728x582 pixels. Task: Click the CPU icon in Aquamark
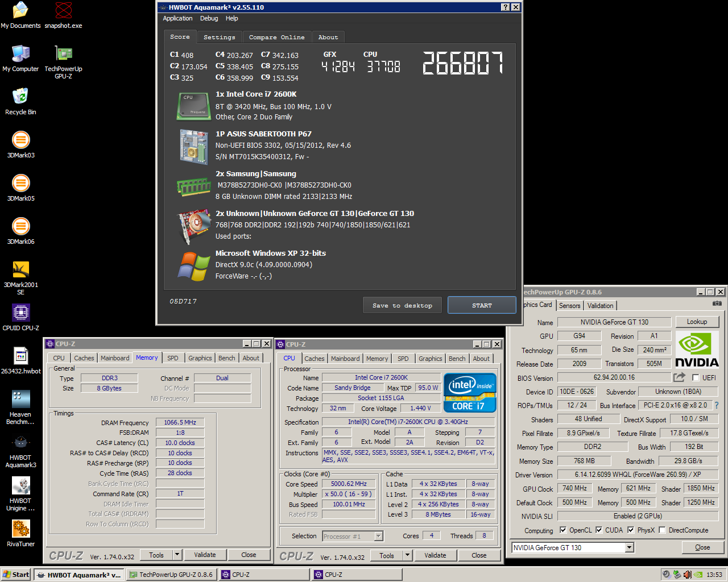tap(193, 106)
